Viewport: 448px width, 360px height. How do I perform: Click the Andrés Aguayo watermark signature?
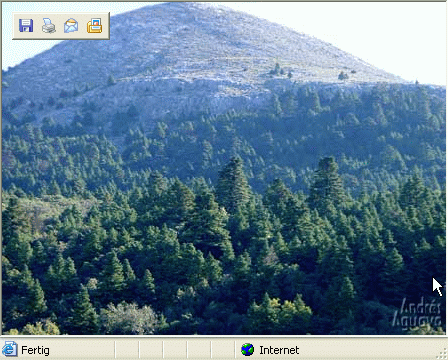[x=417, y=313]
